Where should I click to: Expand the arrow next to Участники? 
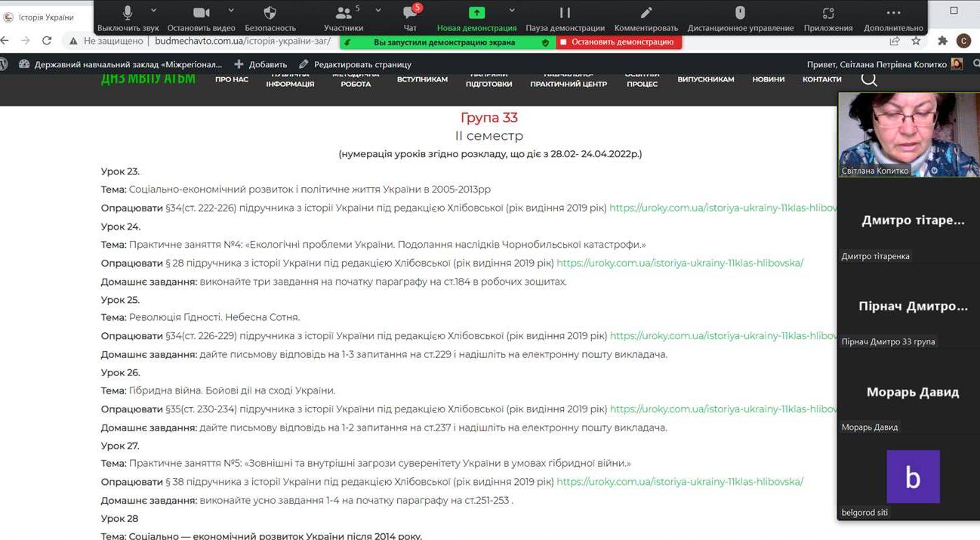378,11
